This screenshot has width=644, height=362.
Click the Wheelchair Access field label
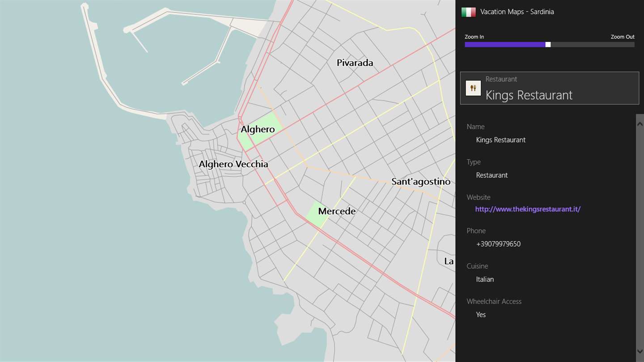(494, 302)
